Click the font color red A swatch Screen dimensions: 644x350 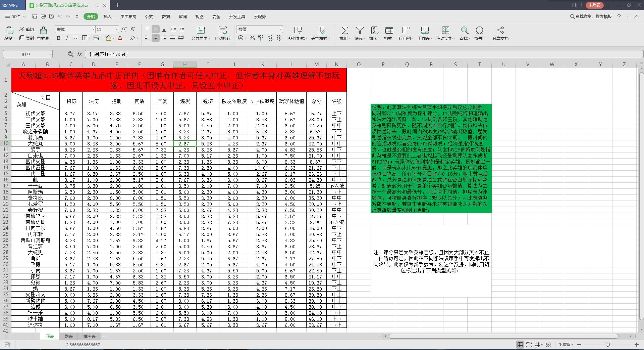point(120,38)
